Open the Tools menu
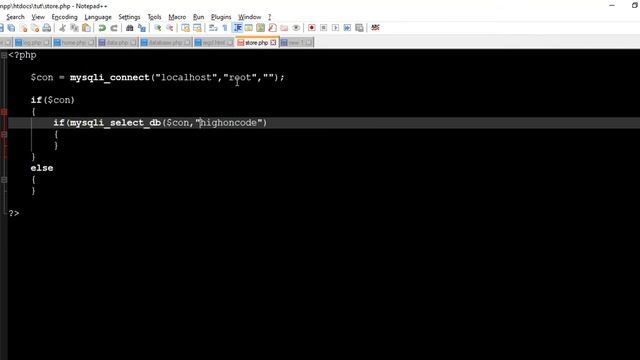Image resolution: width=640 pixels, height=360 pixels. coord(154,17)
